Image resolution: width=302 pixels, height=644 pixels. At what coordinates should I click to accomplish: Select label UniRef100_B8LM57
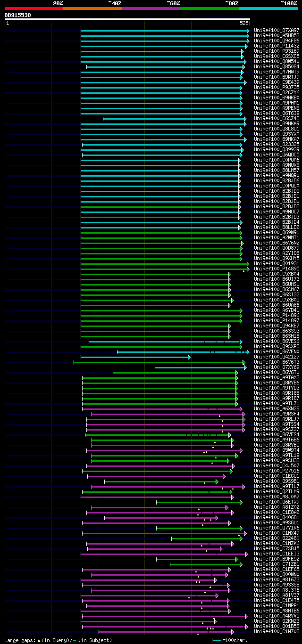point(277,170)
